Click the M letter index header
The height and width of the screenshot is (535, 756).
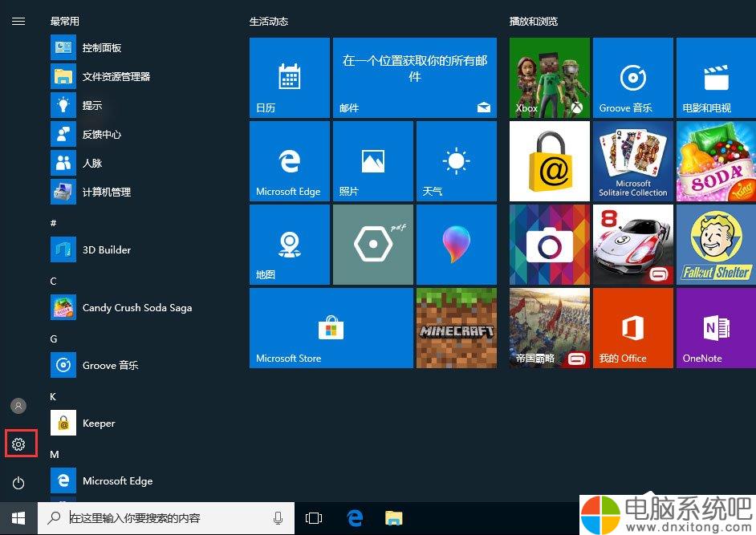click(55, 455)
